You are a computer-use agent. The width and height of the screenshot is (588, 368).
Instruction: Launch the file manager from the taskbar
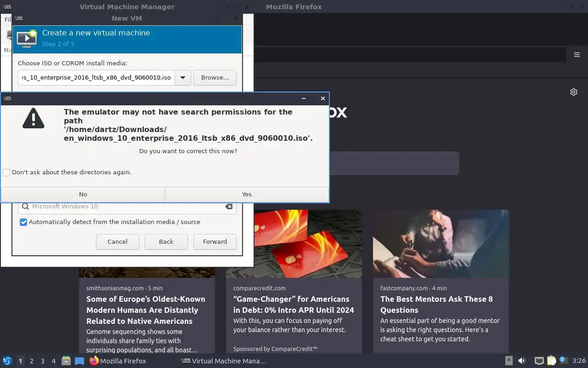(66, 361)
